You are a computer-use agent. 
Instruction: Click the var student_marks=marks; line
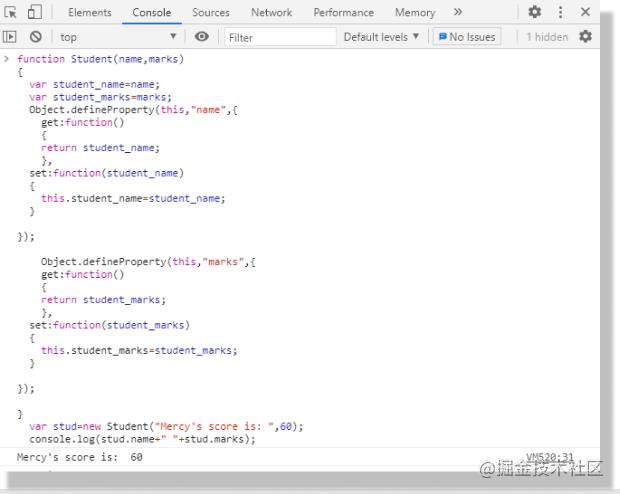coord(100,97)
